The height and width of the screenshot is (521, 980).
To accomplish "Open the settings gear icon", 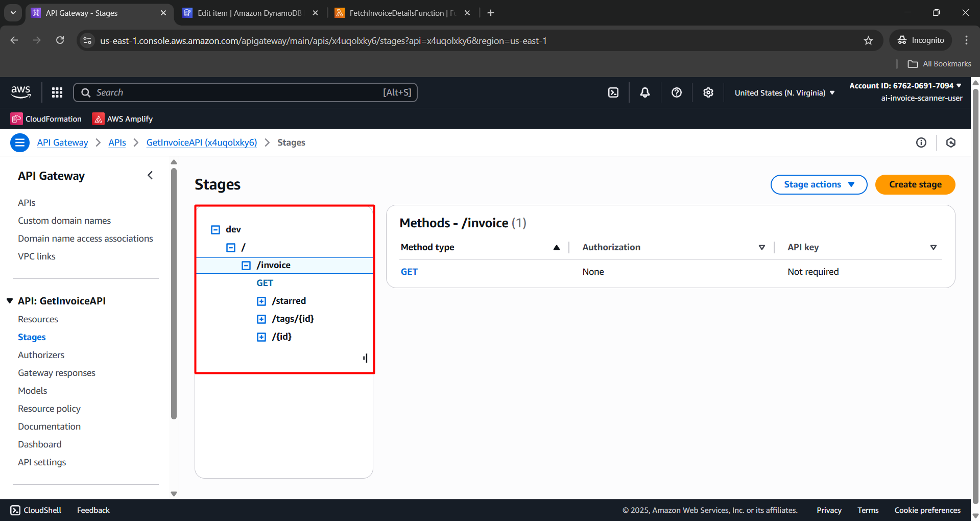I will (708, 92).
